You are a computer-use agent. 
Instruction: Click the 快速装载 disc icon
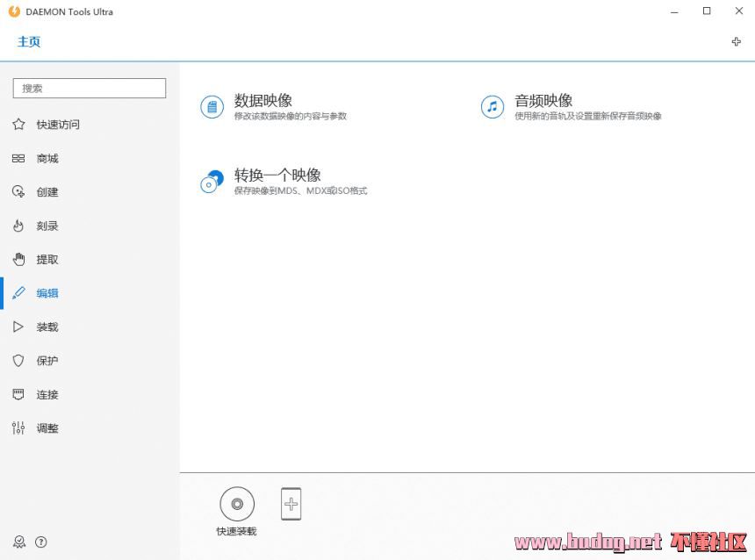[x=237, y=504]
